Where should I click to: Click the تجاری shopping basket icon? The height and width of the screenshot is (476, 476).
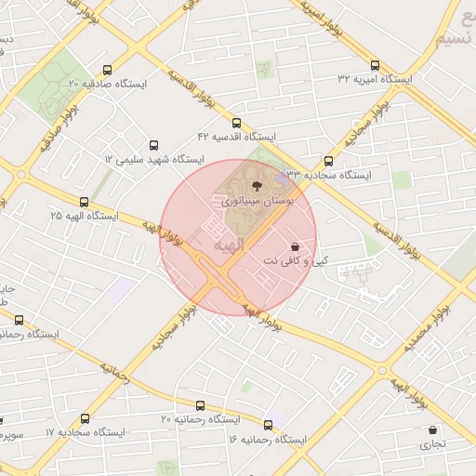pos(432,430)
